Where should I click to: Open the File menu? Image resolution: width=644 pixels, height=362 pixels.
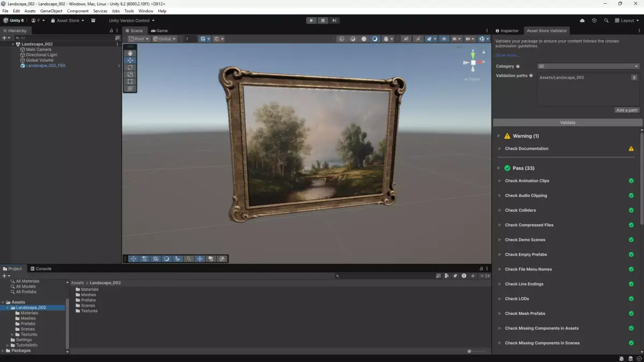(x=5, y=11)
